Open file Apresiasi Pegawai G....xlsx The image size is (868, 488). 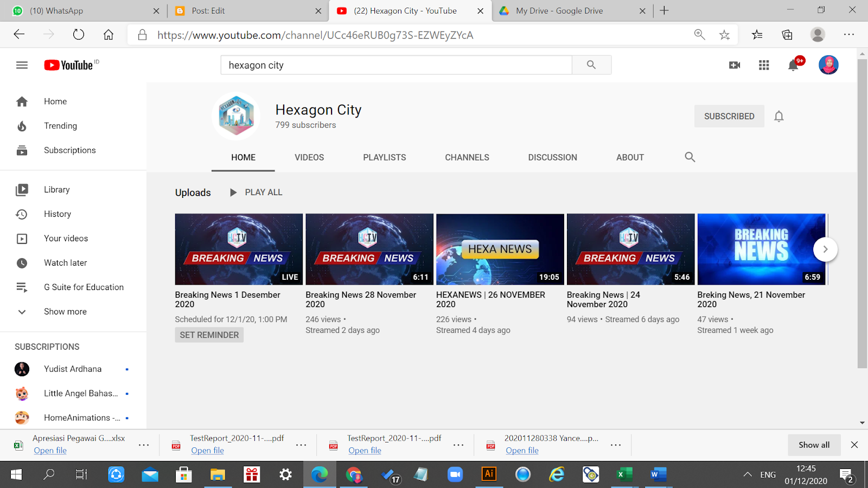tap(50, 451)
